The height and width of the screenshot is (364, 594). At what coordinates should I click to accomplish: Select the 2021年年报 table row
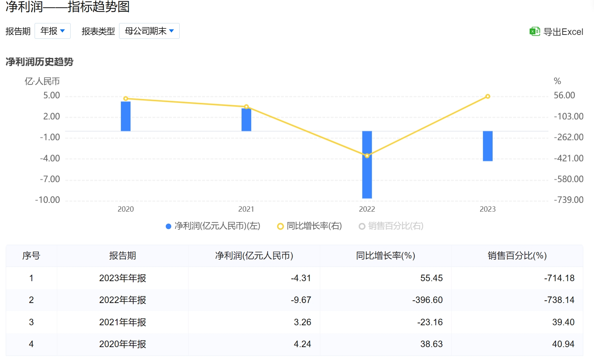(122, 322)
